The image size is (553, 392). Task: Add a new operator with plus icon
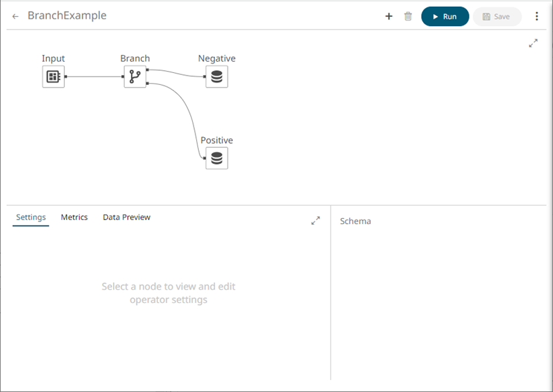(388, 16)
